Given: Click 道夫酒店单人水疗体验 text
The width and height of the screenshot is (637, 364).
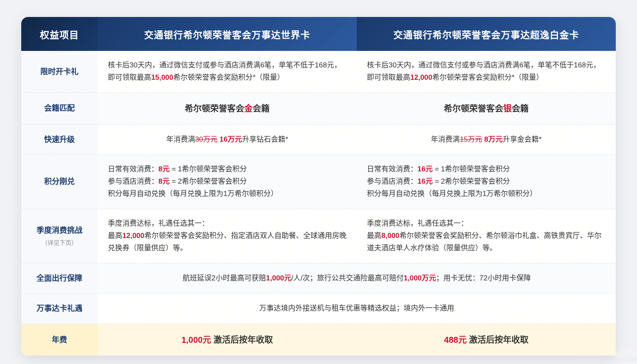Looking at the screenshot, I should 403,248.
